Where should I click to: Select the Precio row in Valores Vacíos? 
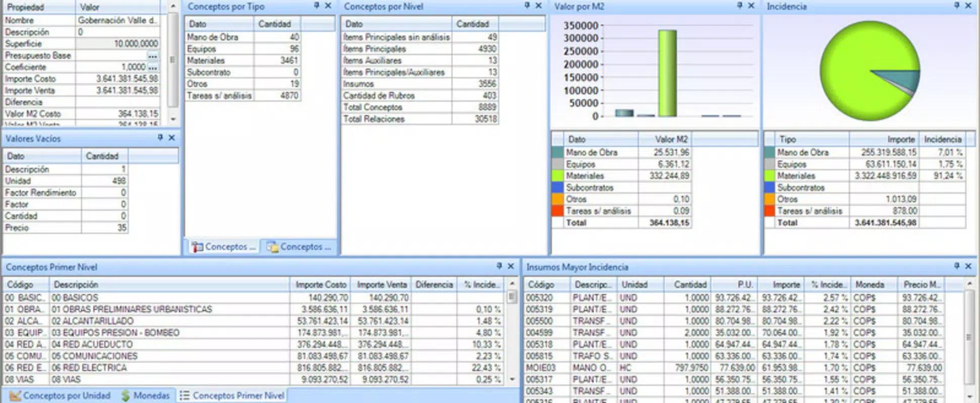tap(66, 228)
